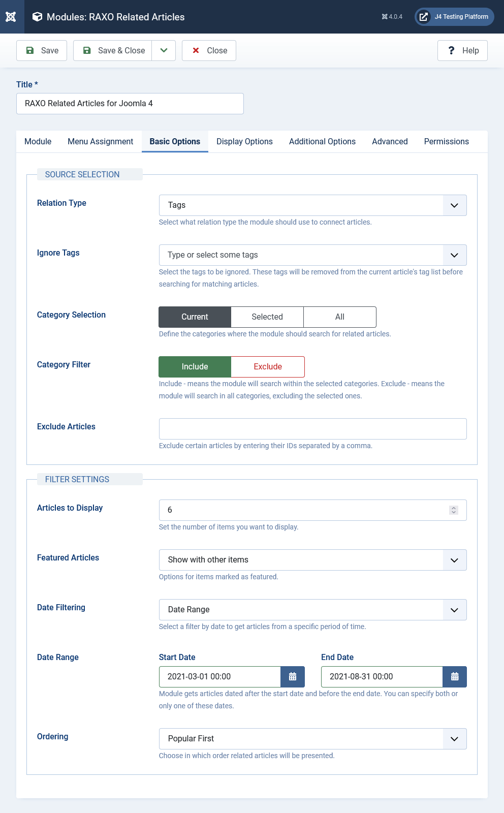Open the Ignore Tags selector
Image resolution: width=504 pixels, height=813 pixels.
click(313, 255)
